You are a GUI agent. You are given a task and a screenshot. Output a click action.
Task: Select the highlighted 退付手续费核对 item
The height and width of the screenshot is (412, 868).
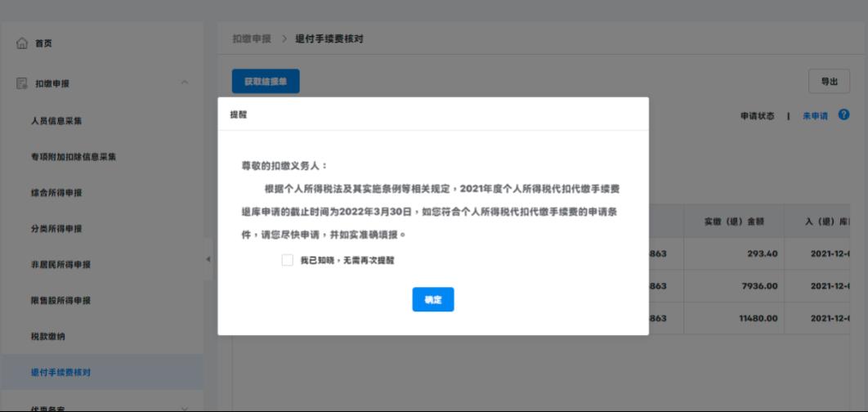60,373
